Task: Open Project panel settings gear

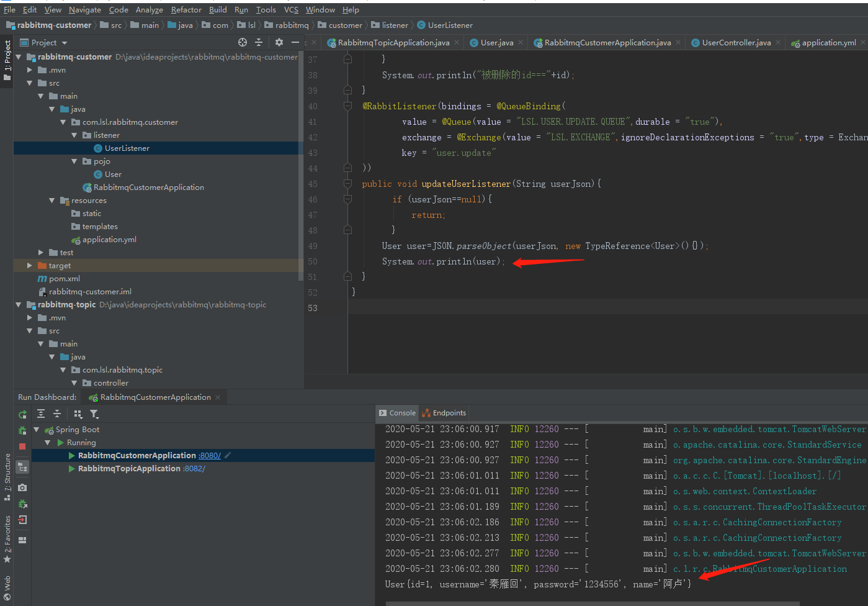Action: 279,42
